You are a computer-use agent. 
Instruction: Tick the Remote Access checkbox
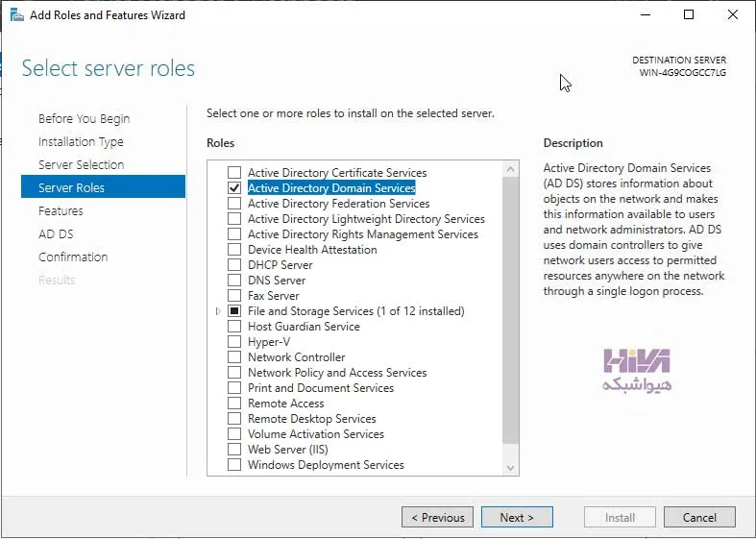(x=234, y=404)
